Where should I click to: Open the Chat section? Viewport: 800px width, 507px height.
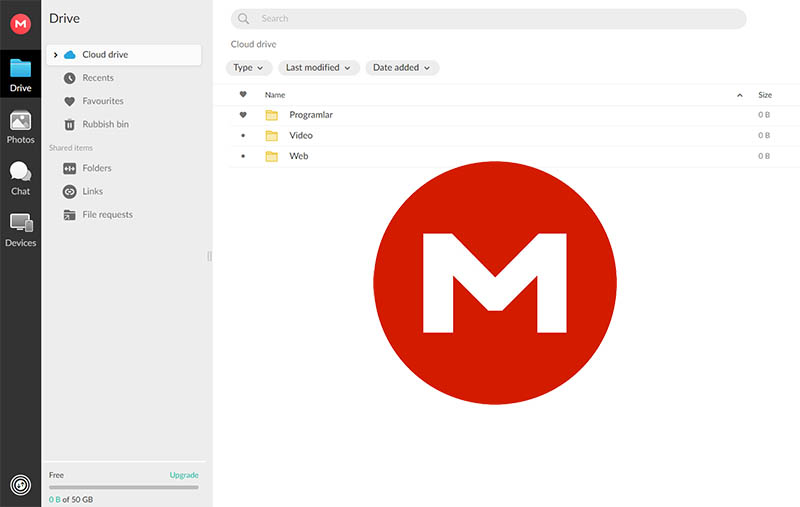click(20, 178)
